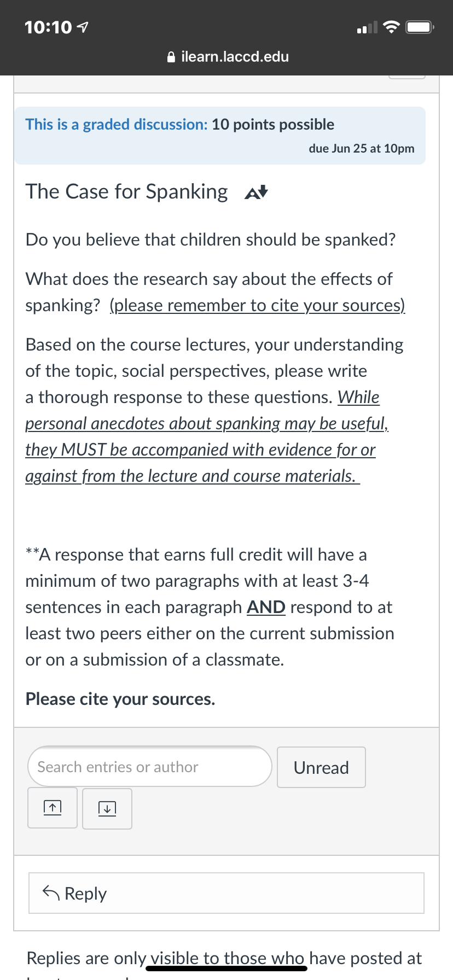
Task: Tap the home indicator bar at bottom
Action: [x=226, y=969]
